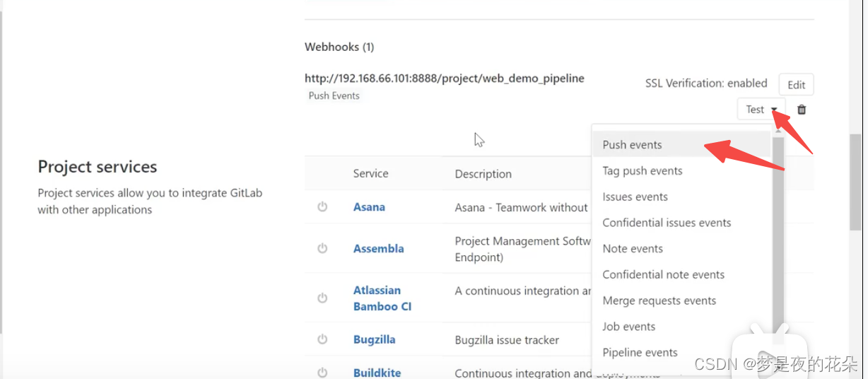Image resolution: width=868 pixels, height=379 pixels.
Task: Open the Bugzilla service link
Action: pyautogui.click(x=374, y=339)
